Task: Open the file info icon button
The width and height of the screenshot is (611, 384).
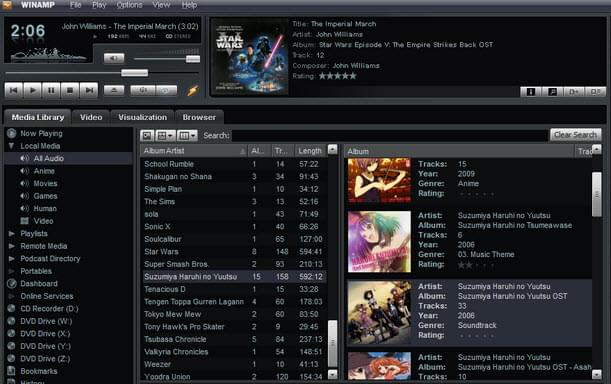Action: pyautogui.click(x=531, y=92)
